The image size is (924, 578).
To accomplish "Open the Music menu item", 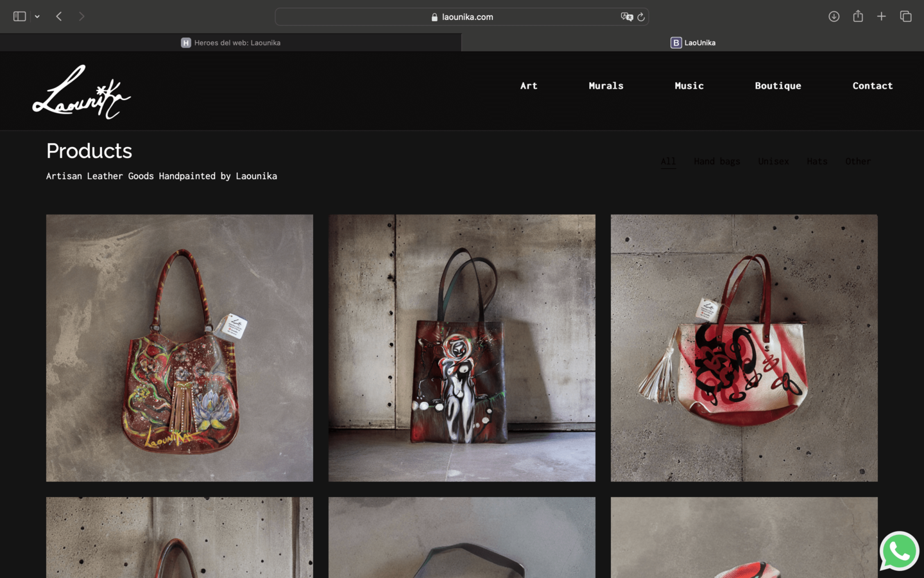I will tap(689, 85).
